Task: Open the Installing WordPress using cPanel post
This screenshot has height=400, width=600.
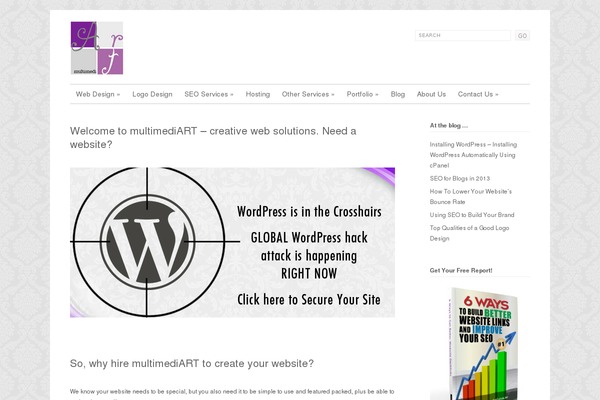Action: [473, 155]
